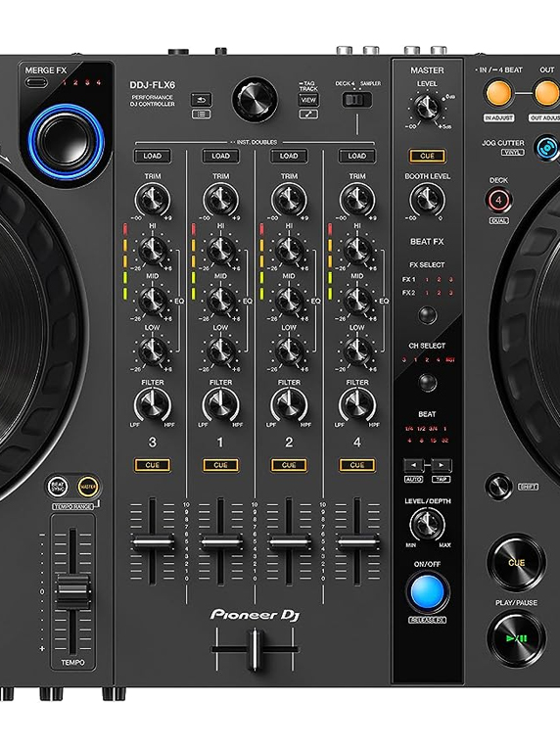This screenshot has height=748, width=560.
Task: Click the channel 4 HI EQ knob
Action: [356, 250]
